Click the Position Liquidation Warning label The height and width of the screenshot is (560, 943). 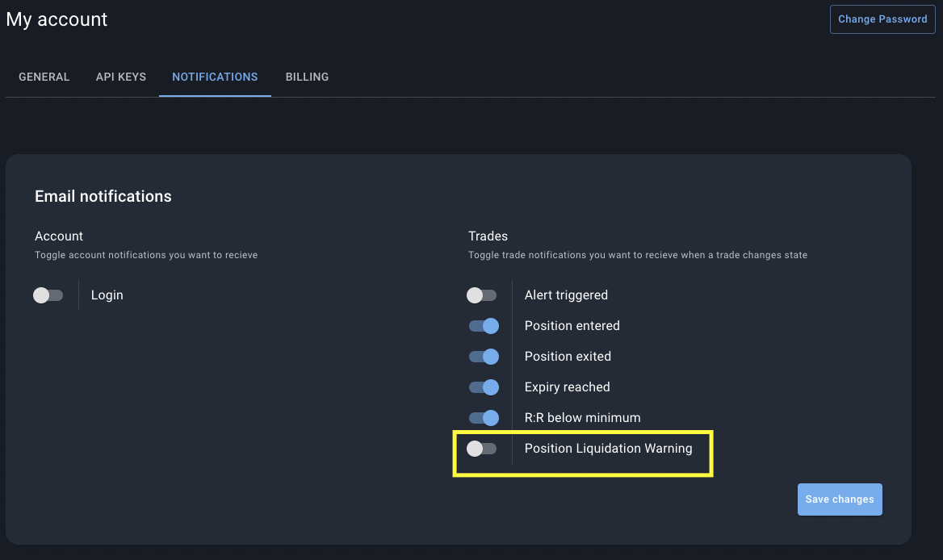608,448
